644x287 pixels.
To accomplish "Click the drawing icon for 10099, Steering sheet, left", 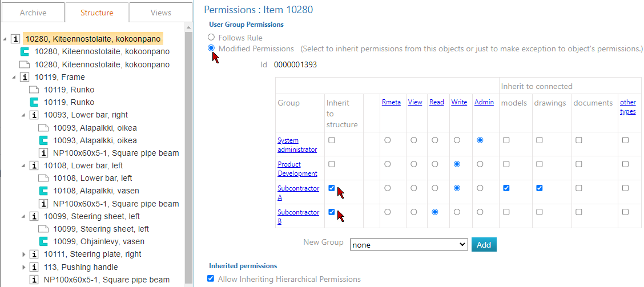I will coord(43,229).
